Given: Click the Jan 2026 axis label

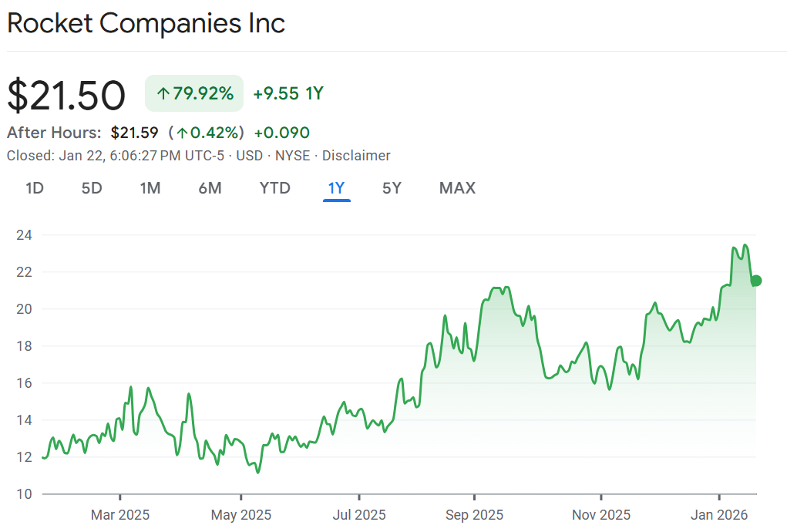Looking at the screenshot, I should (x=720, y=515).
